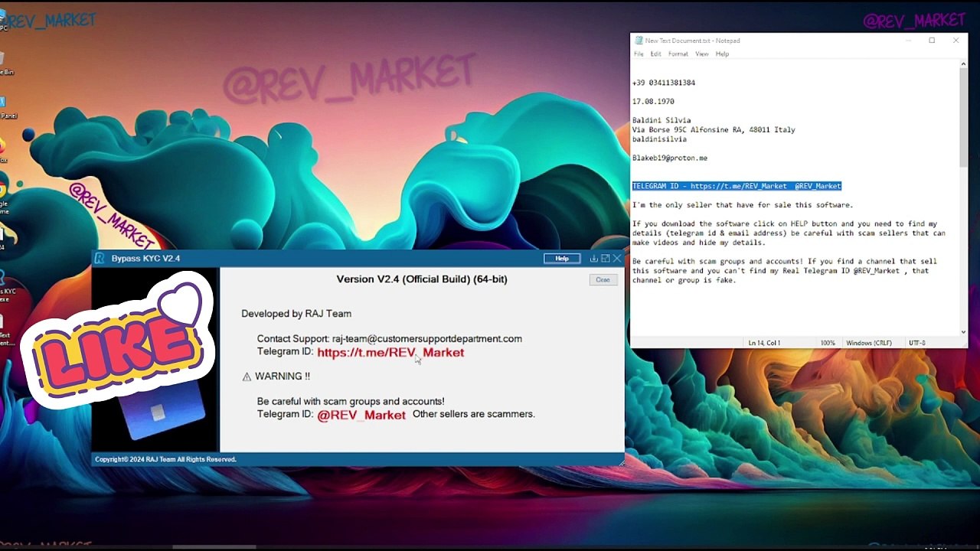Click the 'I'm the only seller' line in Notepad

[x=742, y=205]
